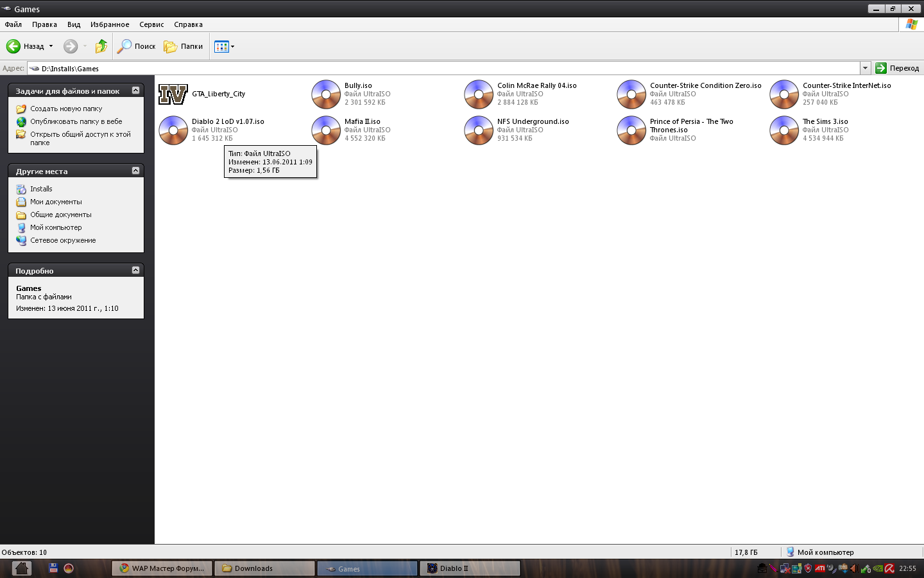Select the GTA_Liberty_City folder icon
924x578 pixels.
click(x=173, y=94)
